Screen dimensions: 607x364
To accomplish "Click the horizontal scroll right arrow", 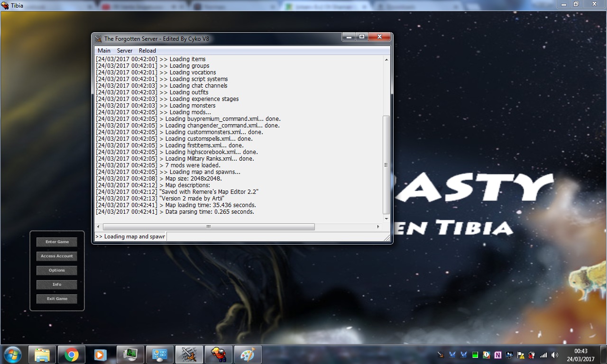I will tap(378, 227).
